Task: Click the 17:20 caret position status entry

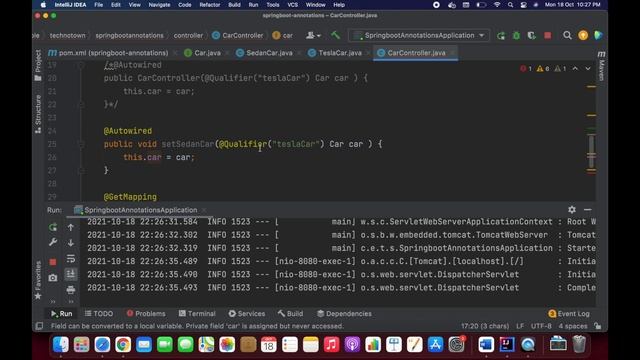Action: 485,326
